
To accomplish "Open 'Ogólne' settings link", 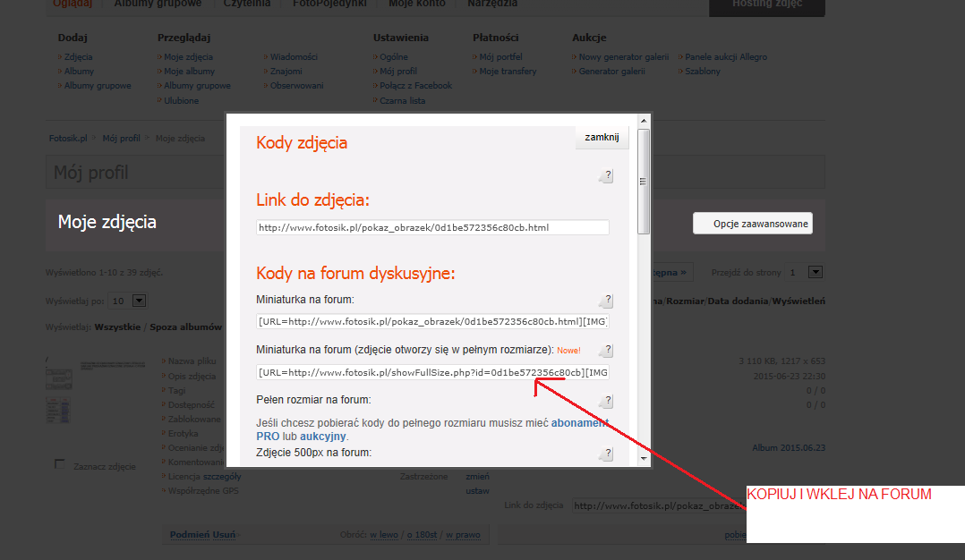I will tap(394, 57).
